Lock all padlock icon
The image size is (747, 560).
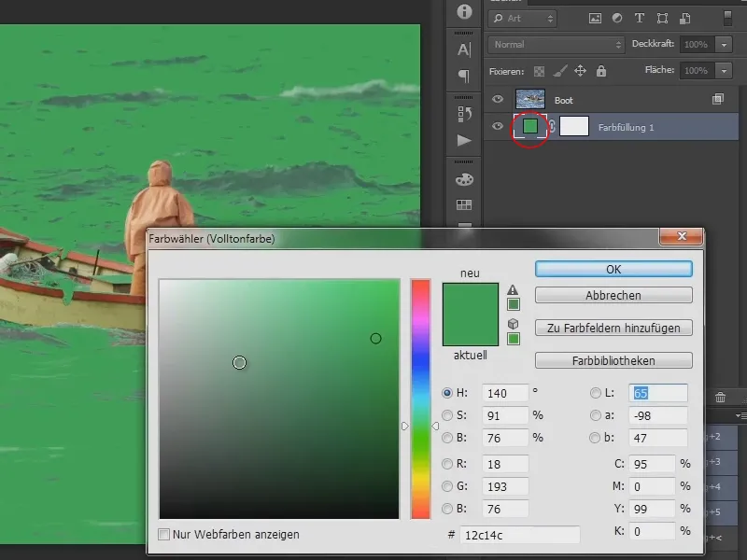click(601, 71)
